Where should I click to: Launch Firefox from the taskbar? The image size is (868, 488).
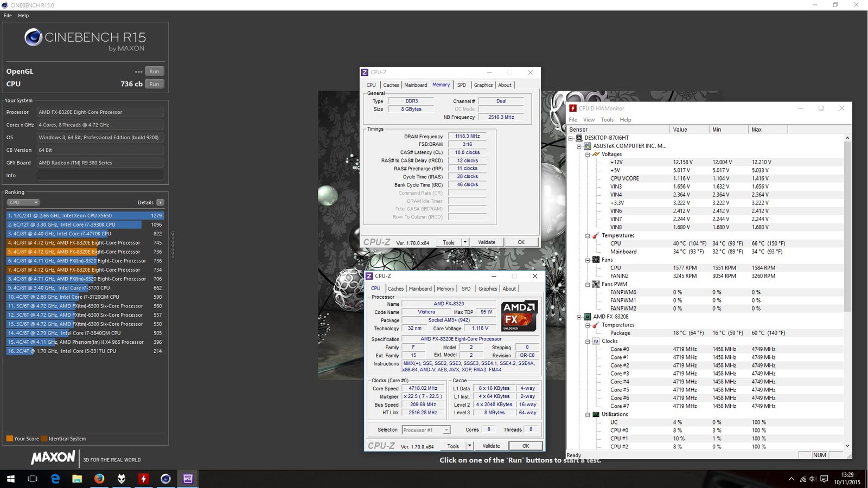(99, 479)
